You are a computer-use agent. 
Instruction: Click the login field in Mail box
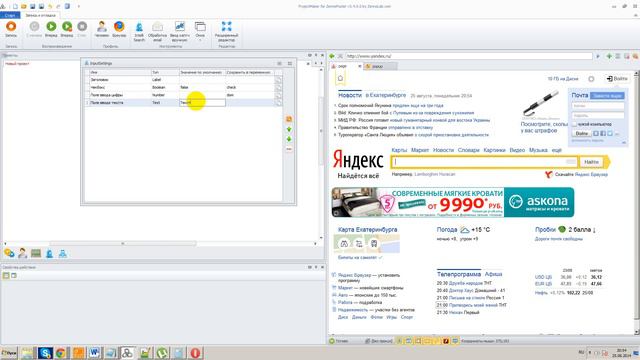[x=598, y=106]
